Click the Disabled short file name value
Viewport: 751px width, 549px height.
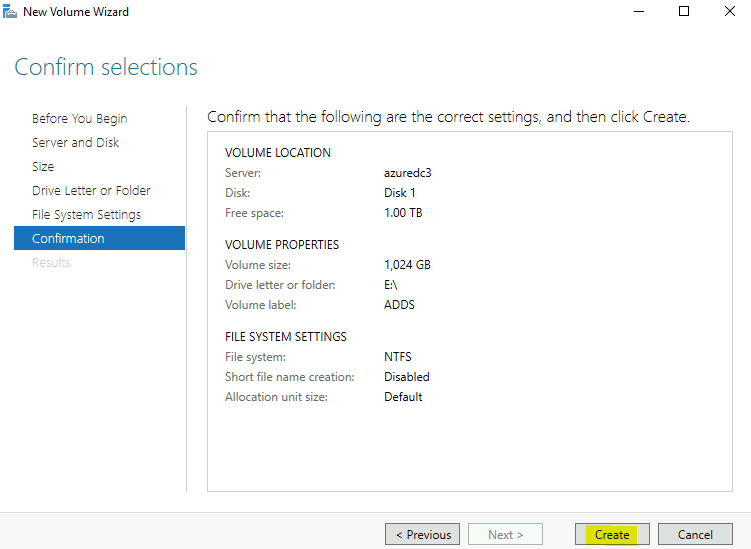[x=407, y=377]
